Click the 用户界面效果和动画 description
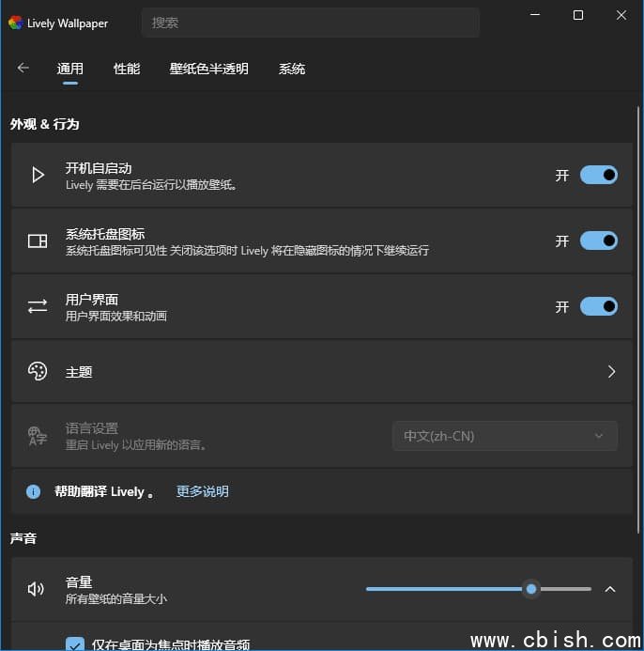644x651 pixels. coord(116,317)
